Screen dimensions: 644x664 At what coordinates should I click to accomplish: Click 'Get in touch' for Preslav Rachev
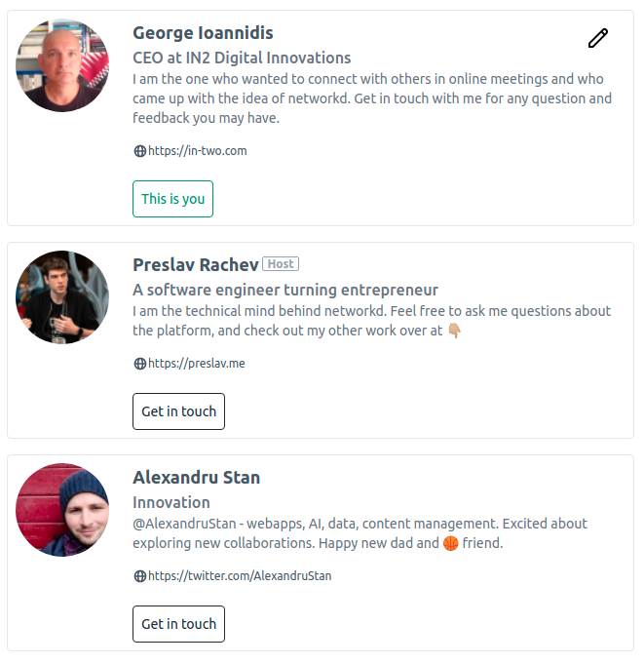178,411
